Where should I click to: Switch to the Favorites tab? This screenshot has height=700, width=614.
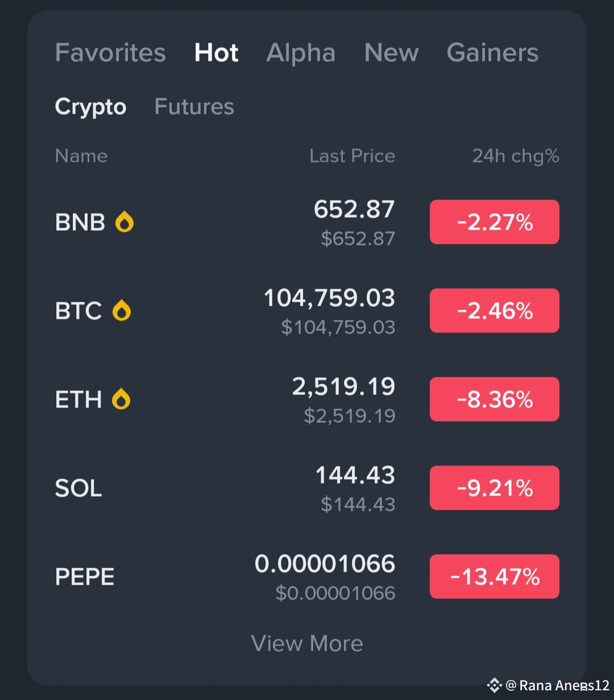(110, 53)
